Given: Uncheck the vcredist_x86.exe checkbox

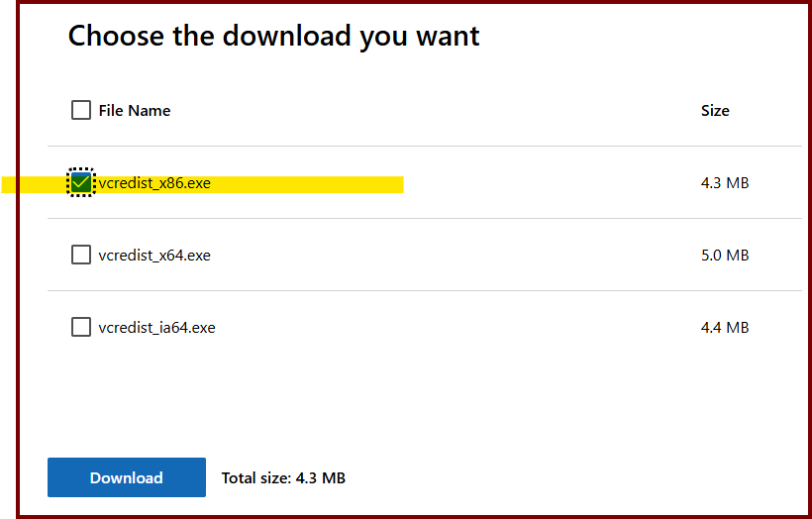Looking at the screenshot, I should (x=81, y=183).
